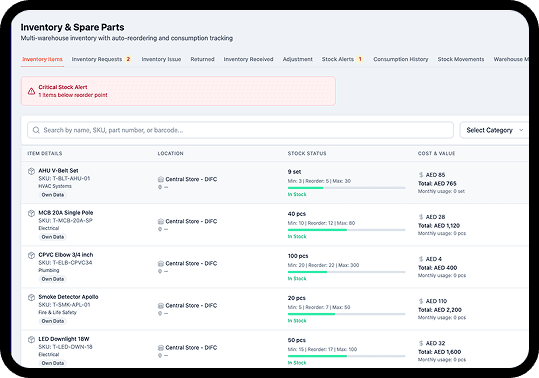Switch to the Inventory Items tab
This screenshot has height=378, width=539.
42,59
